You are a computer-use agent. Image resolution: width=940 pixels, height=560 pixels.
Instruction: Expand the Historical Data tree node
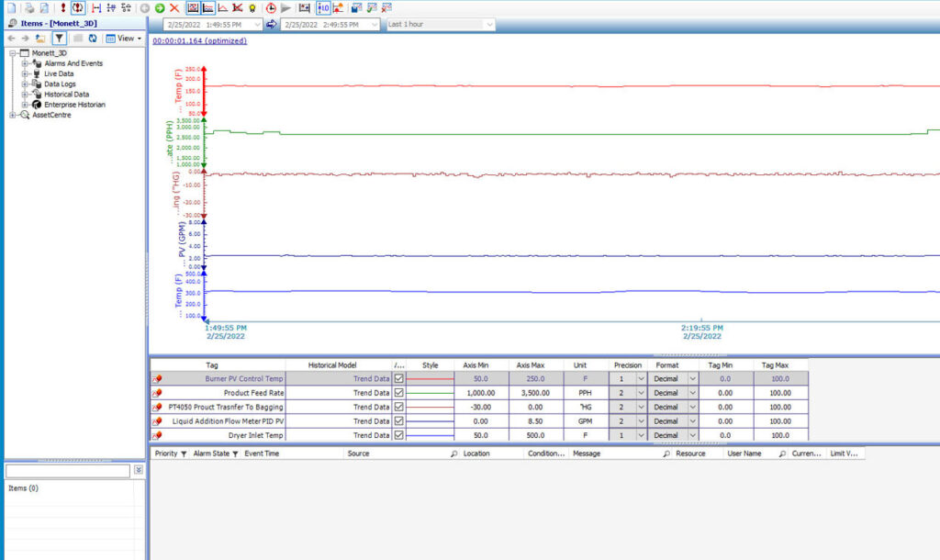point(26,95)
